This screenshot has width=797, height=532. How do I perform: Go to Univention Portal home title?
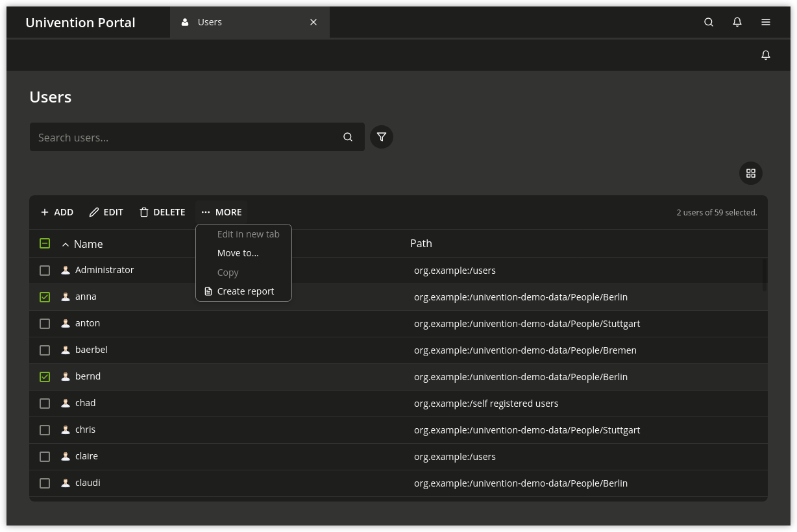[x=80, y=23]
